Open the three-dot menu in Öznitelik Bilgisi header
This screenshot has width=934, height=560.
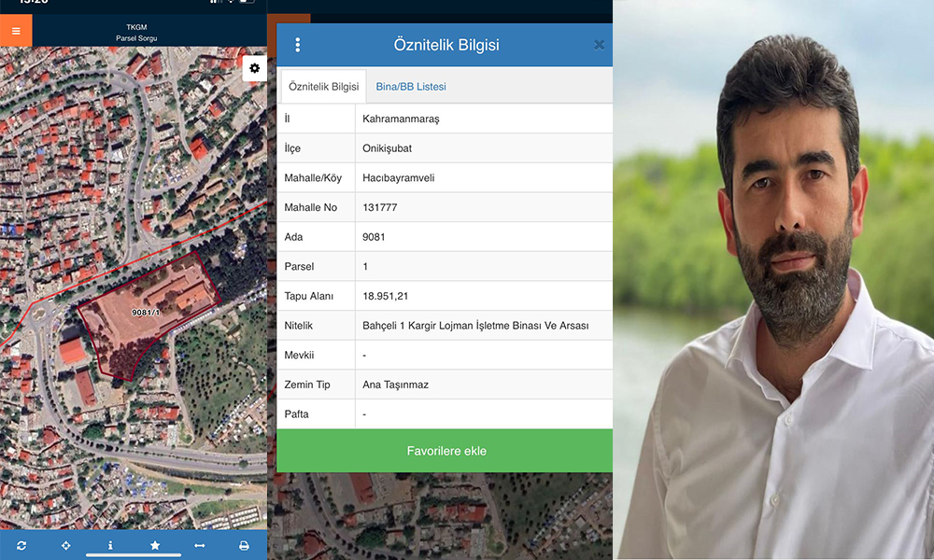tap(298, 45)
